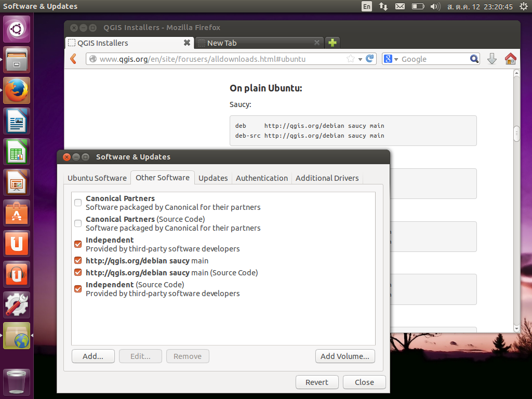The image size is (532, 399).
Task: Open Ubuntu Software Center from the launcher
Action: (x=17, y=213)
